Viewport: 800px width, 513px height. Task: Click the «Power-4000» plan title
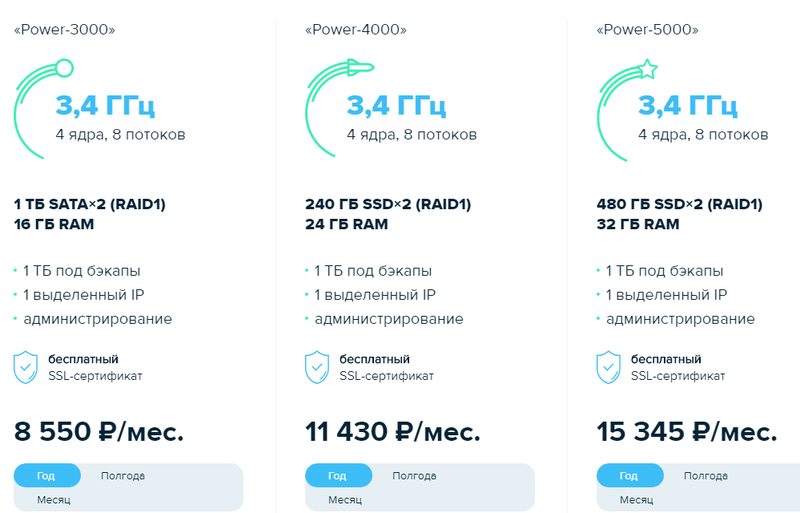click(355, 30)
